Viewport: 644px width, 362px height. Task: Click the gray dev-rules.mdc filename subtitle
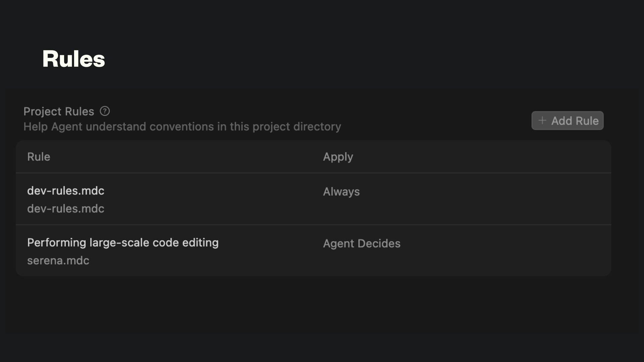point(66,209)
